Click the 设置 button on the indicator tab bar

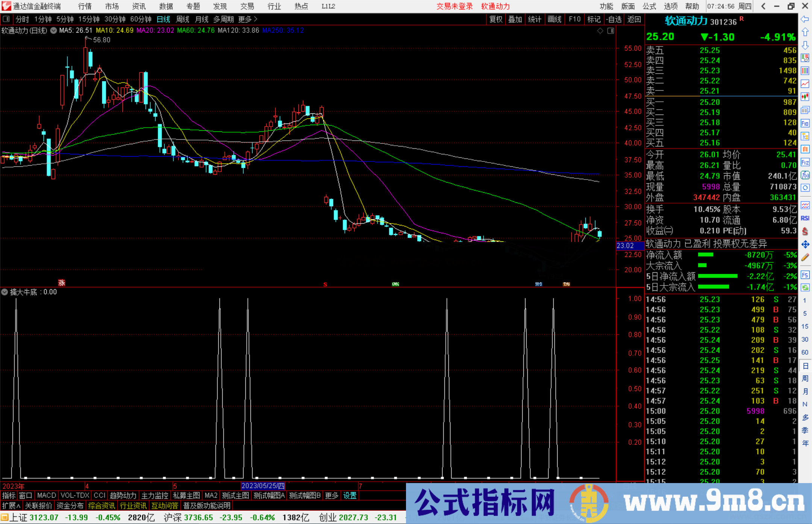[x=350, y=496]
